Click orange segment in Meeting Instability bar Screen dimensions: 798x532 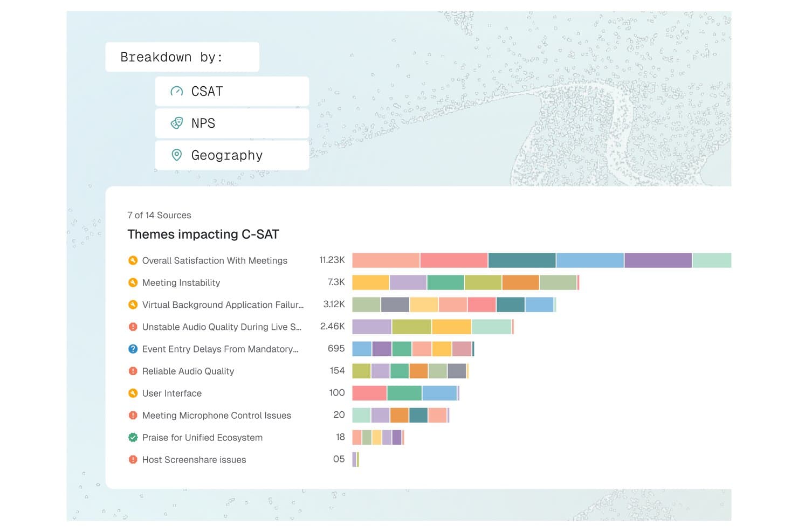tap(520, 282)
